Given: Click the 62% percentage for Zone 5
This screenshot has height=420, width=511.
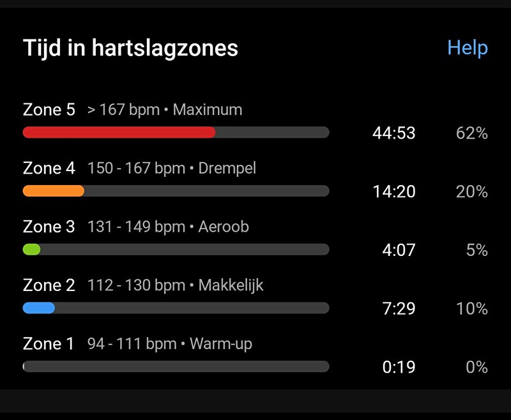Looking at the screenshot, I should point(471,133).
